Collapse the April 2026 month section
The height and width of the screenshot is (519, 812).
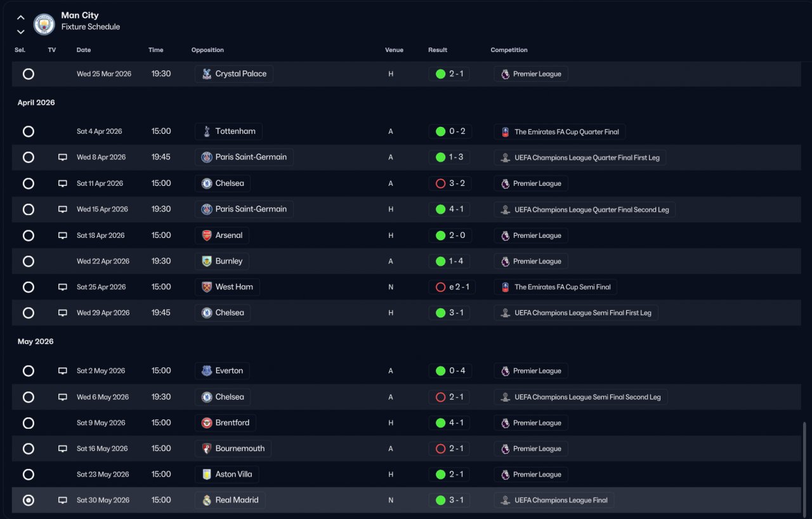coord(36,103)
